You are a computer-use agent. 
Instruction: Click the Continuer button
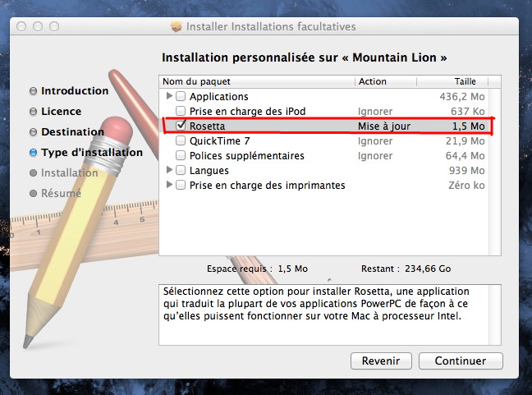(x=461, y=361)
